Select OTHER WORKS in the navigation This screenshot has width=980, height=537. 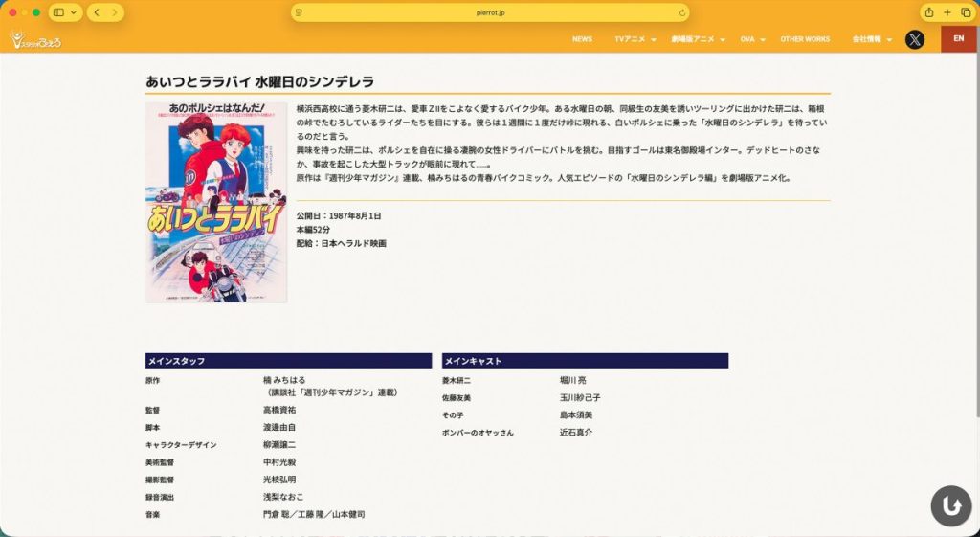tap(805, 39)
